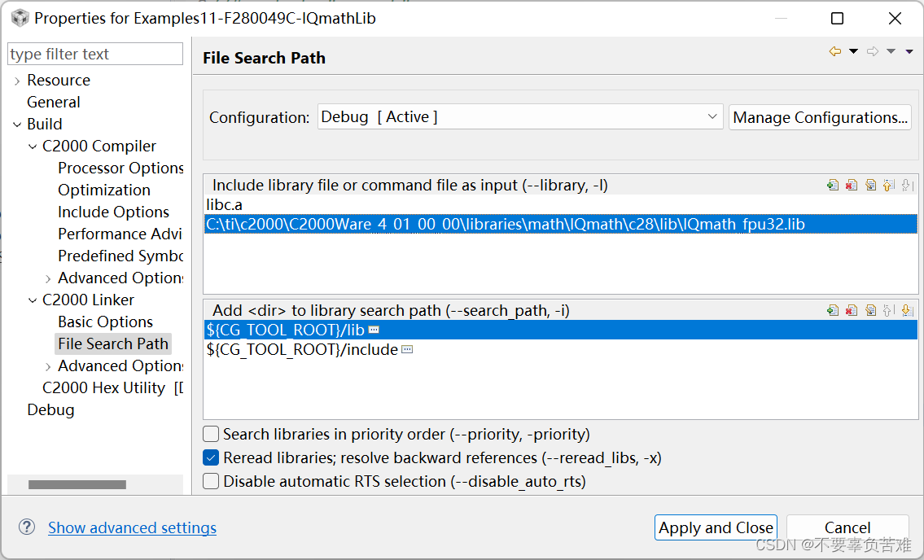
Task: Open Basic Options under C2000 Linker
Action: pyautogui.click(x=106, y=322)
